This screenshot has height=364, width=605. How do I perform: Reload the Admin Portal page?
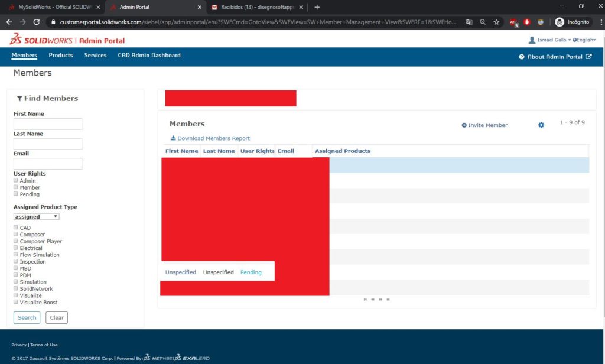tap(36, 22)
